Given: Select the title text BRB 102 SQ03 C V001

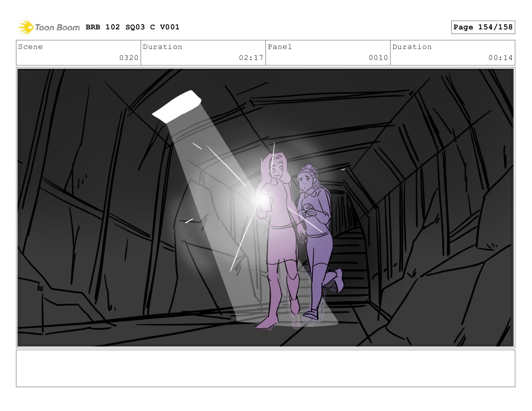Looking at the screenshot, I should (x=133, y=27).
